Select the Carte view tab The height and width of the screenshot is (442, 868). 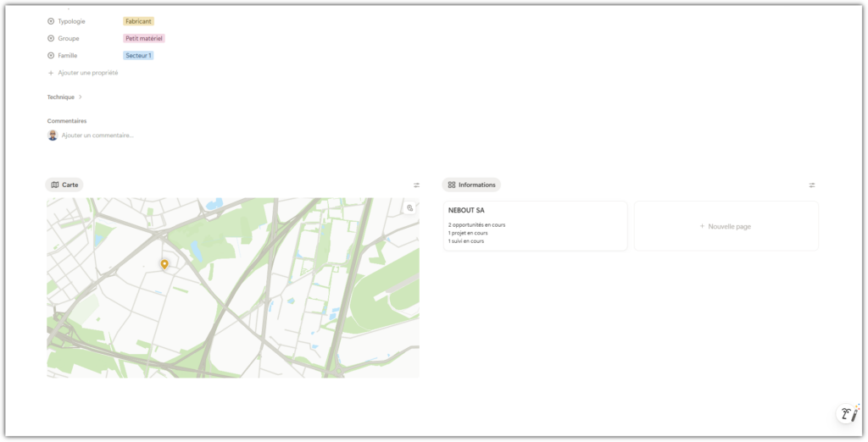tap(64, 185)
